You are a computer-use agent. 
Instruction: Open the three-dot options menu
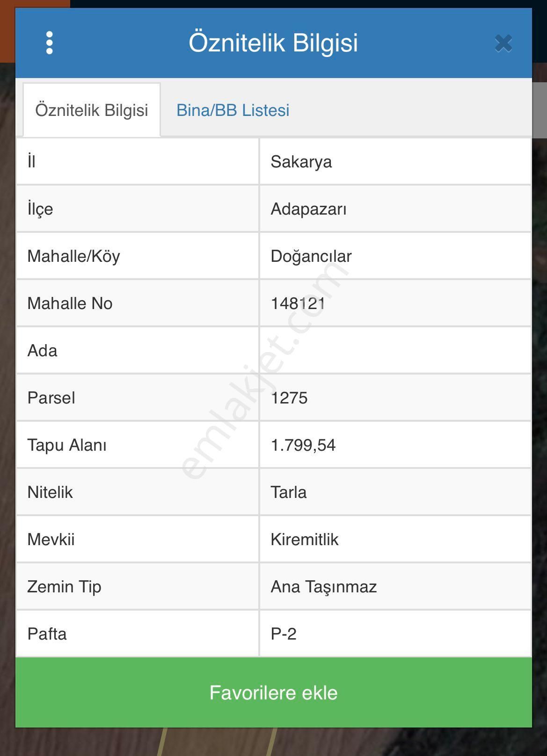tap(50, 43)
